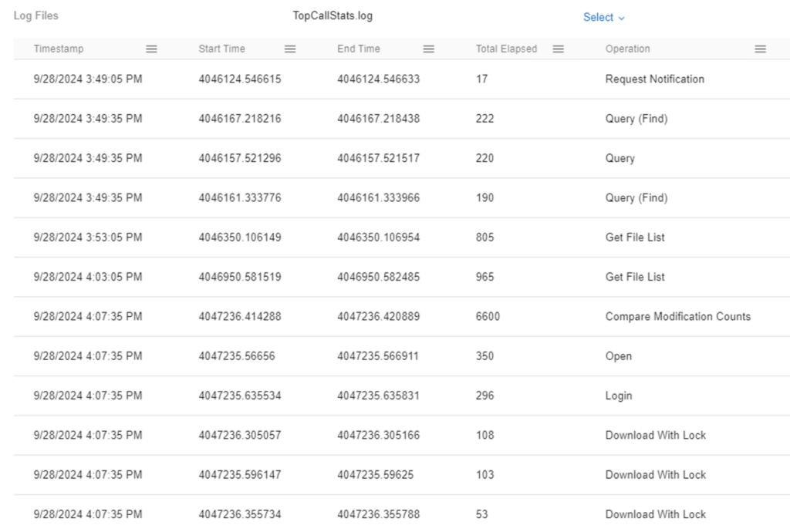The image size is (790, 532).
Task: Open the Timestamp column menu icon
Action: tap(152, 49)
